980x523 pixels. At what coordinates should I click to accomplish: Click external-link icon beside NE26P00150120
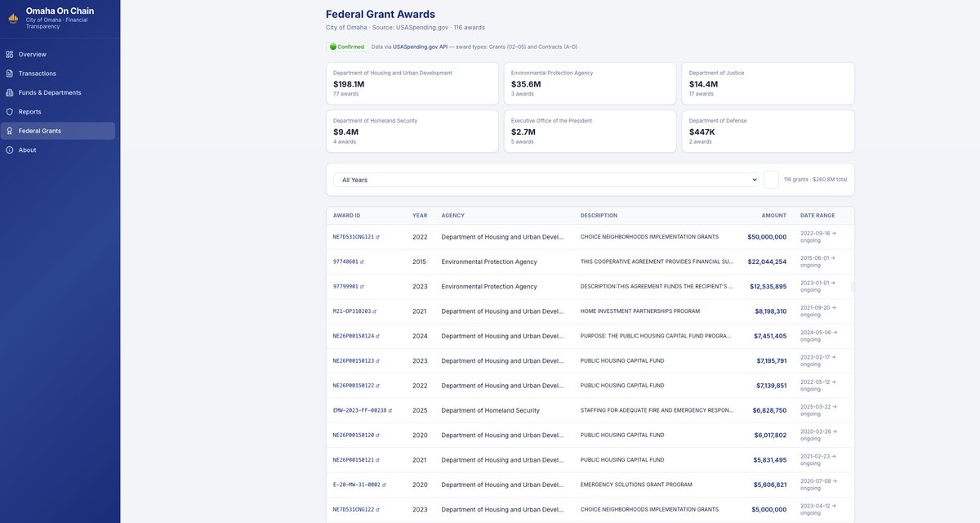[378, 435]
